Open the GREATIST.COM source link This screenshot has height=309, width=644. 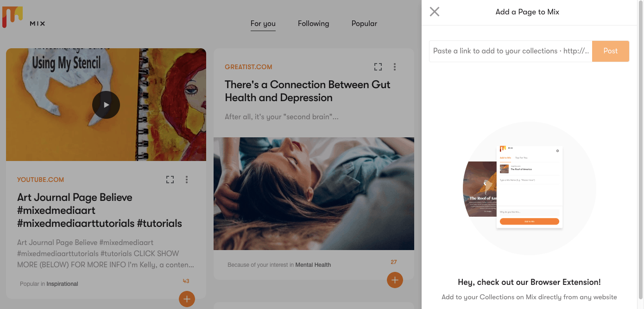248,67
